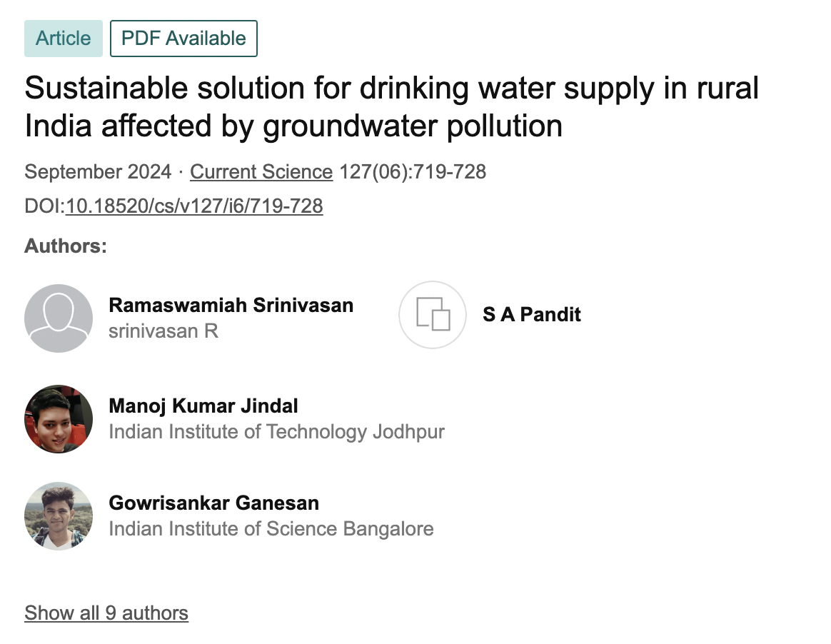
Task: Click the srinivasan R subtitle text
Action: tap(163, 331)
